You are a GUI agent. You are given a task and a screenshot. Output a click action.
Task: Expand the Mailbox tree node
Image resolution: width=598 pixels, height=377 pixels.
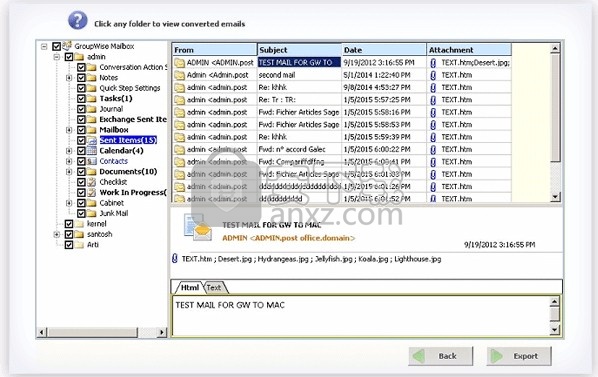pyautogui.click(x=69, y=130)
